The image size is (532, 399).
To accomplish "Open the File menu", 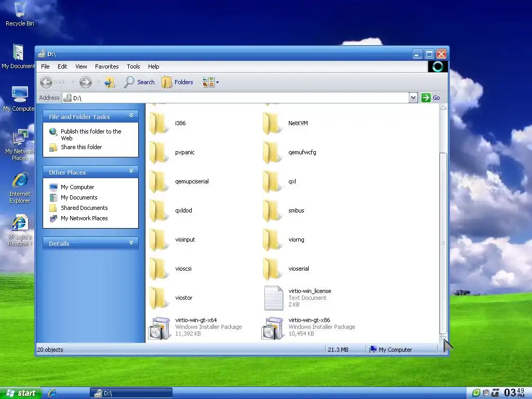I will (x=45, y=66).
